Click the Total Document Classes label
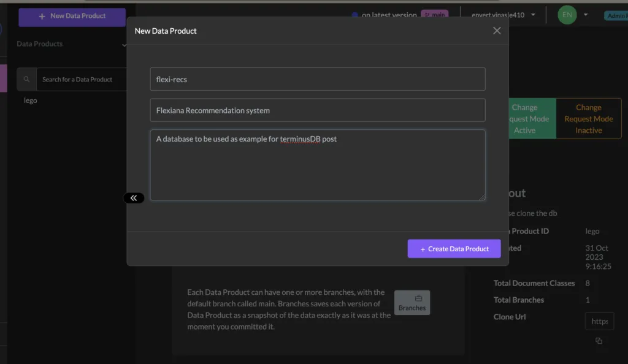 click(x=534, y=283)
